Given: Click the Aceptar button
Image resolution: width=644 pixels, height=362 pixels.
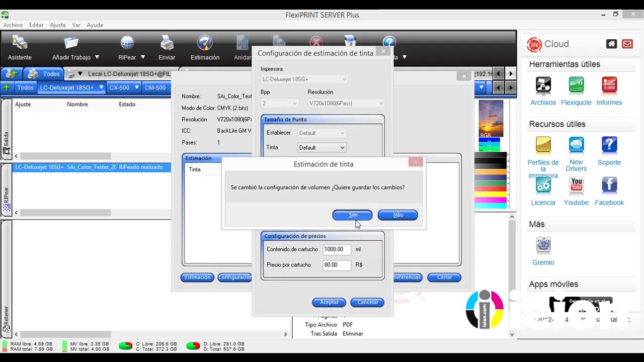Looking at the screenshot, I should tap(329, 302).
